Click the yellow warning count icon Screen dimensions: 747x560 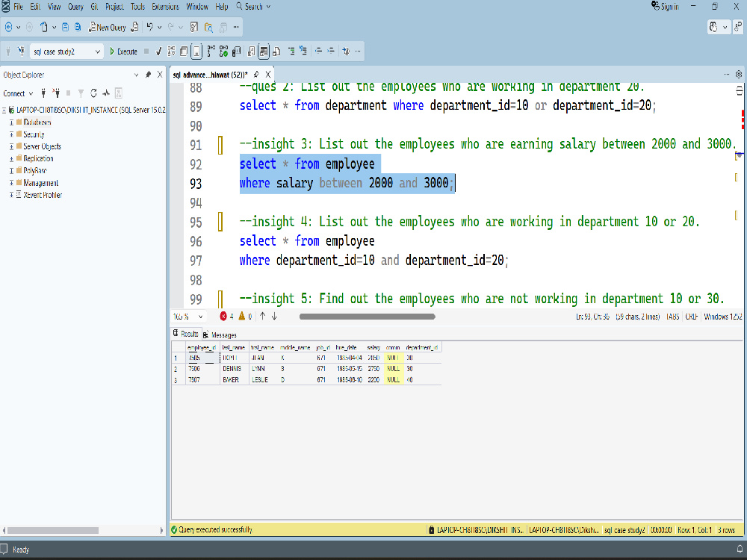click(241, 316)
